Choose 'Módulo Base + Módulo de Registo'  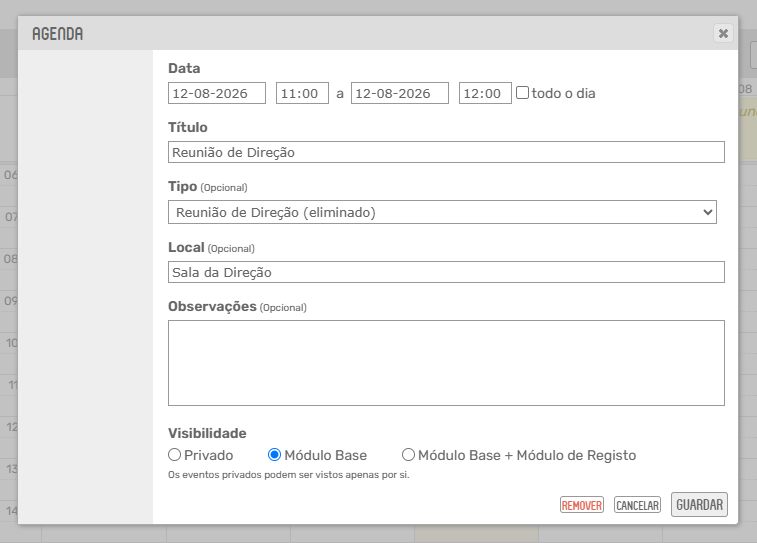pos(408,455)
